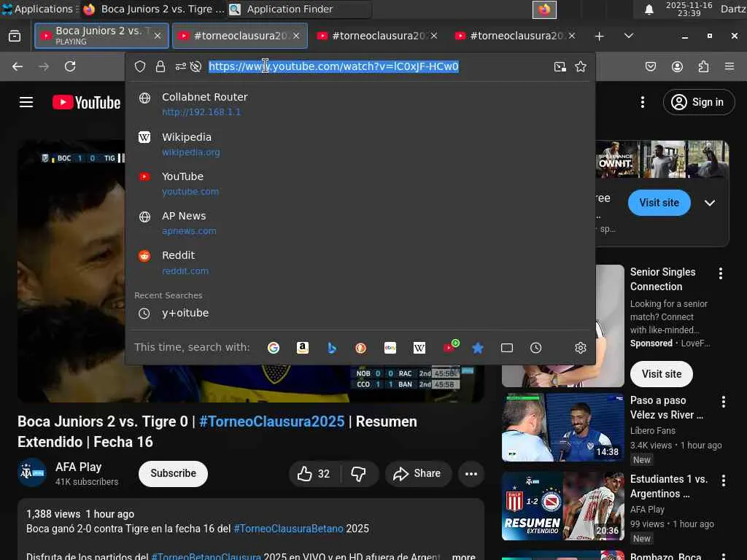This screenshot has height=560, width=747.
Task: Switch to the Boca Juniors 2 vs. Tigre tab
Action: click(x=101, y=36)
